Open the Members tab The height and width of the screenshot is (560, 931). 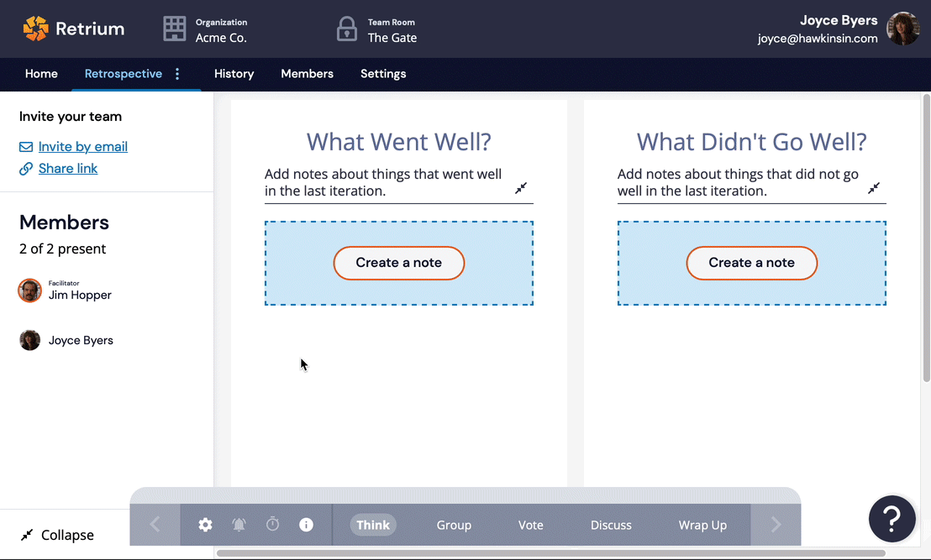307,74
